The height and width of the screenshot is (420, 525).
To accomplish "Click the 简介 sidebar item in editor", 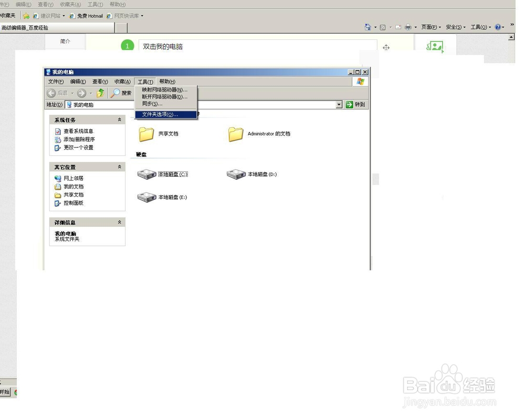I will tap(65, 41).
